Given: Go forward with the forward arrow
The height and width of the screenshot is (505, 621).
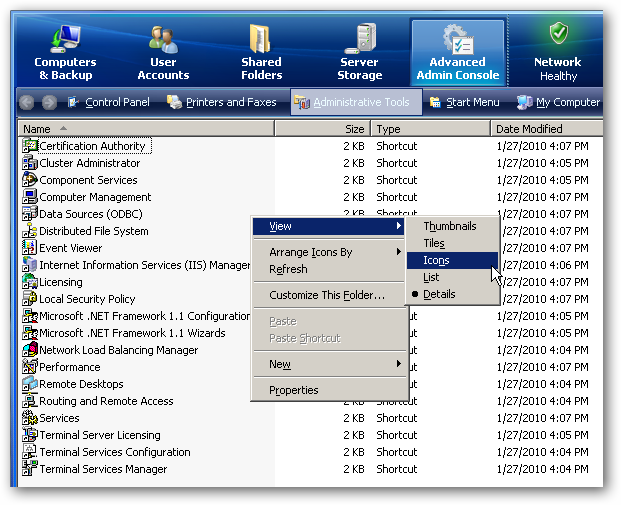Looking at the screenshot, I should tap(49, 103).
